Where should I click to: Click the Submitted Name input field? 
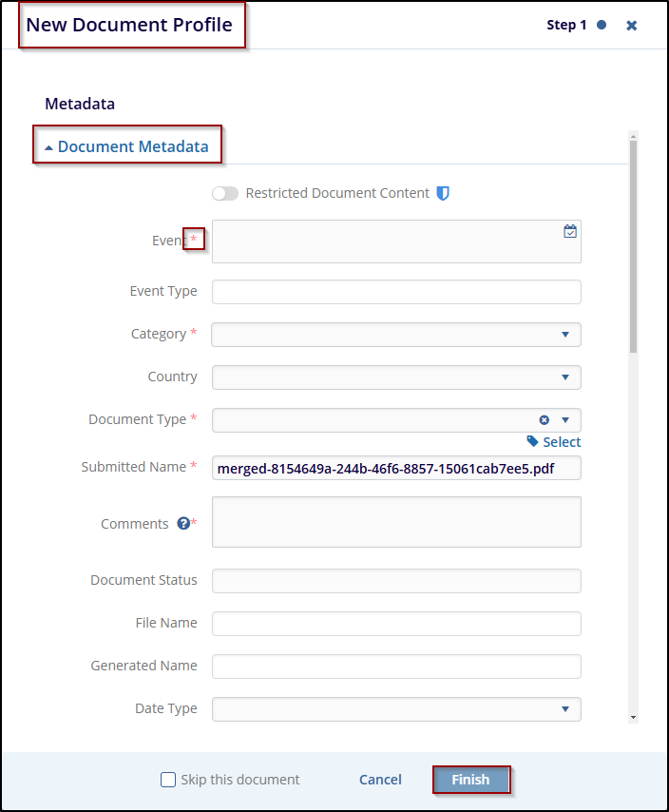(x=395, y=468)
